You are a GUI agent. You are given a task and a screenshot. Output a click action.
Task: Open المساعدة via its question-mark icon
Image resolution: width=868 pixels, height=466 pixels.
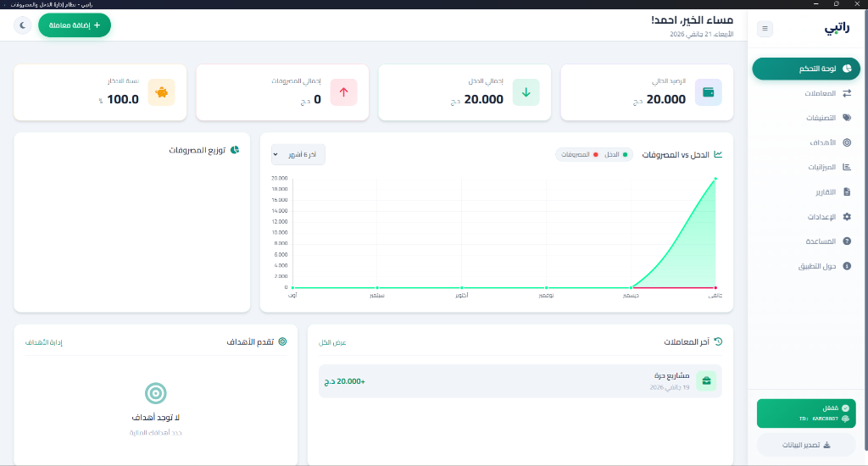point(847,241)
